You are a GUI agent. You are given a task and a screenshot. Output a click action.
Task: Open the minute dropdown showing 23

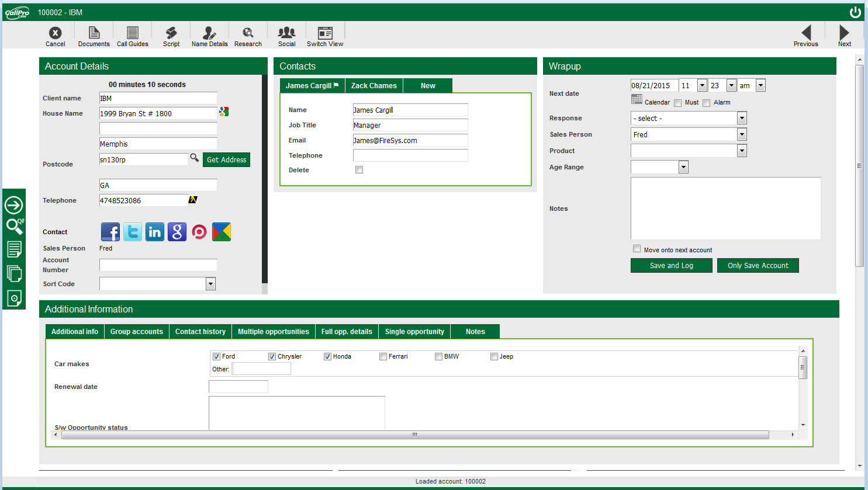[722, 85]
